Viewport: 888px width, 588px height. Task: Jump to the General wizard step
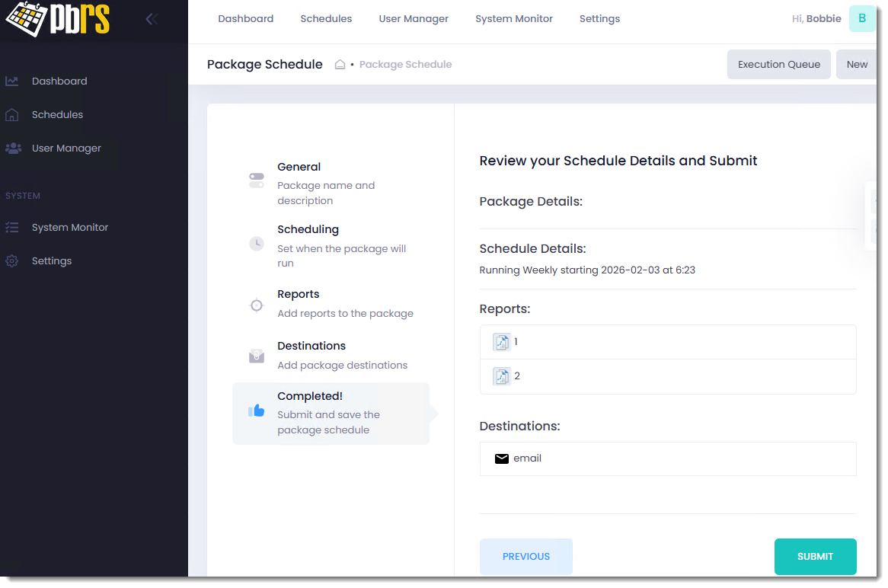click(x=299, y=168)
